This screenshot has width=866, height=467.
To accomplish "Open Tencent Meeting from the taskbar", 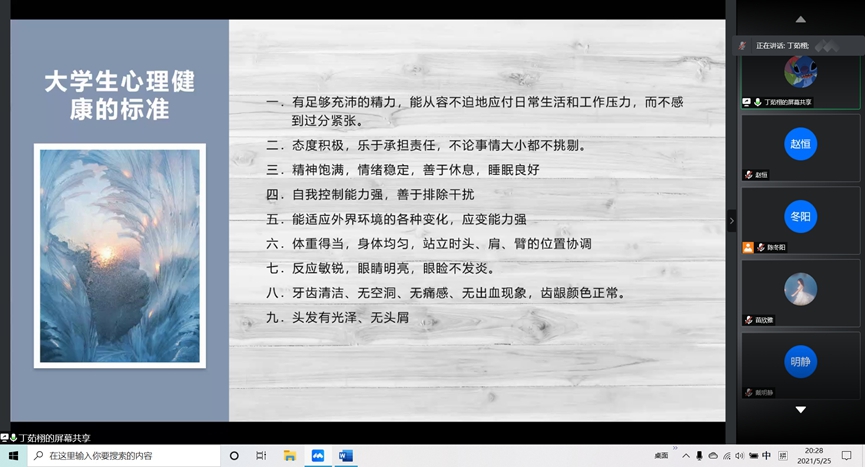I will pyautogui.click(x=318, y=456).
